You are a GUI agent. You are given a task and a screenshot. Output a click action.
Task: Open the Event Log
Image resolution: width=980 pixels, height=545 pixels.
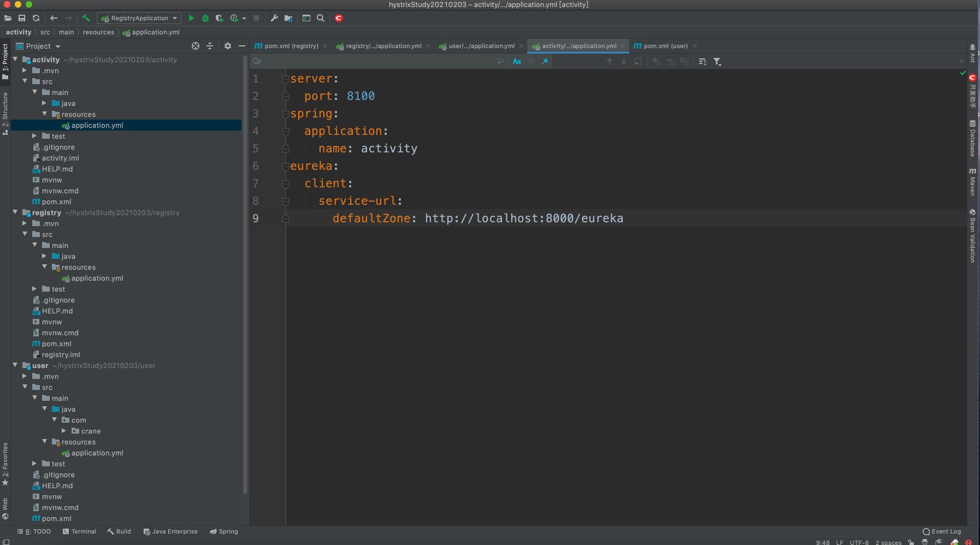(x=942, y=531)
